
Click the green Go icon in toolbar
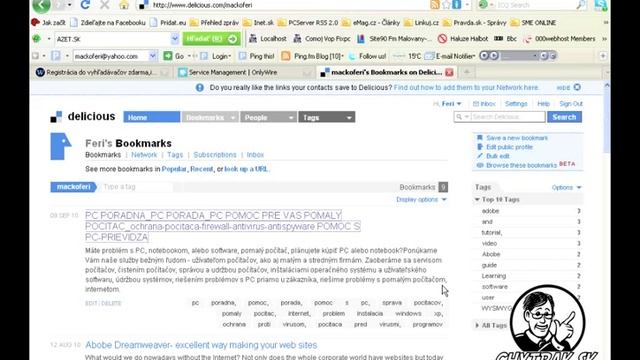click(x=168, y=56)
